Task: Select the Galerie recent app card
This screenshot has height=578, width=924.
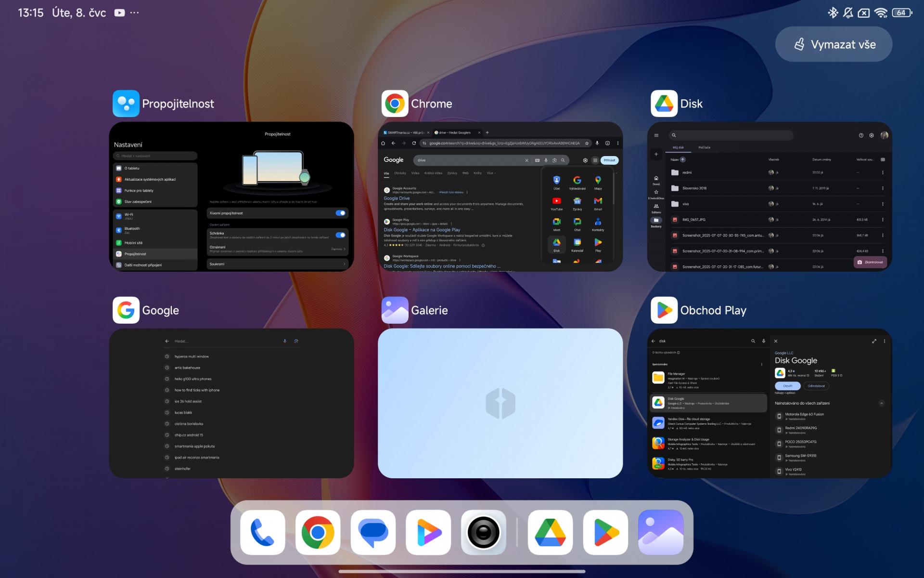Action: [x=500, y=403]
